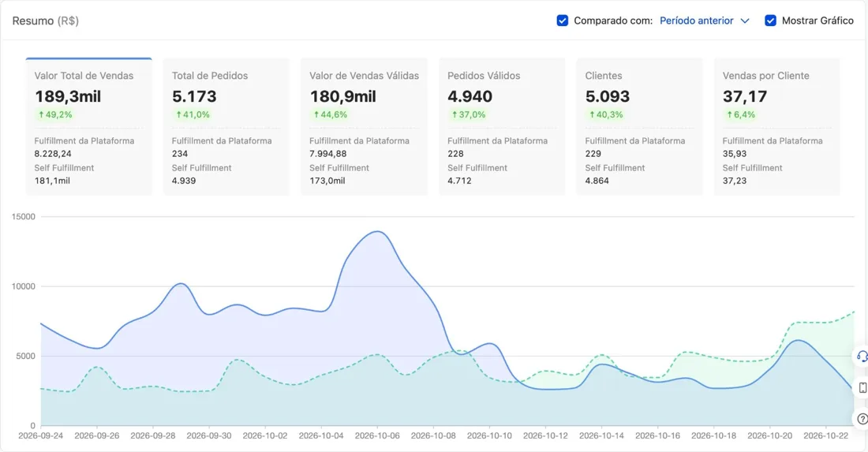Click the 2026-10-18 x-axis date label

(x=713, y=436)
